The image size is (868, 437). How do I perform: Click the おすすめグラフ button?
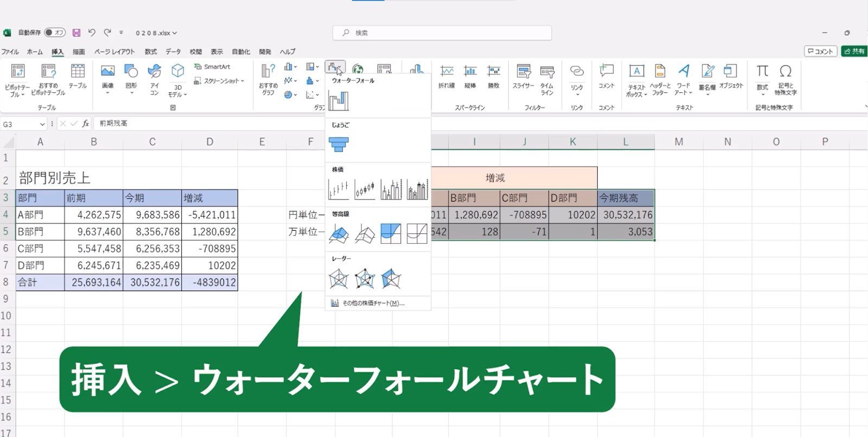[268, 80]
